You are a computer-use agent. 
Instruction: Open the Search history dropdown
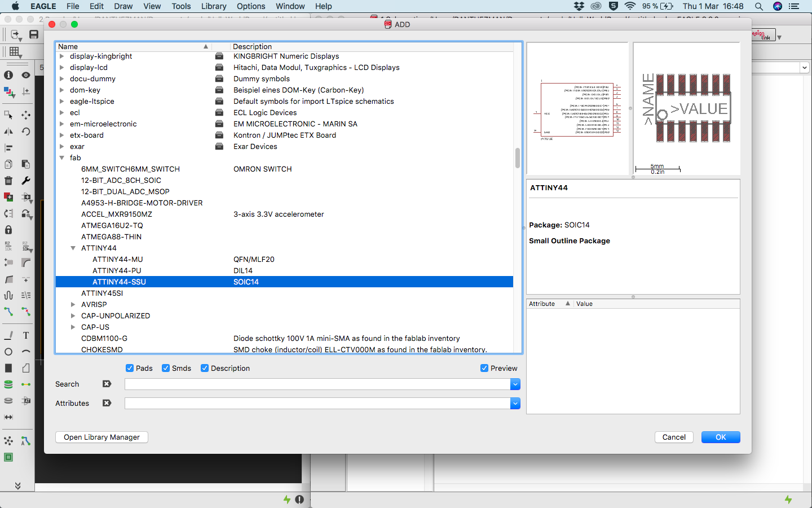[515, 384]
